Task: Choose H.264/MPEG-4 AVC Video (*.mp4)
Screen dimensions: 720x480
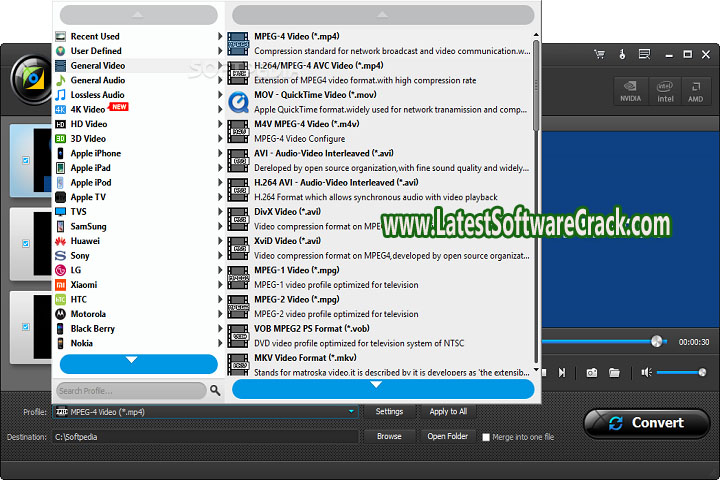Action: (379, 73)
